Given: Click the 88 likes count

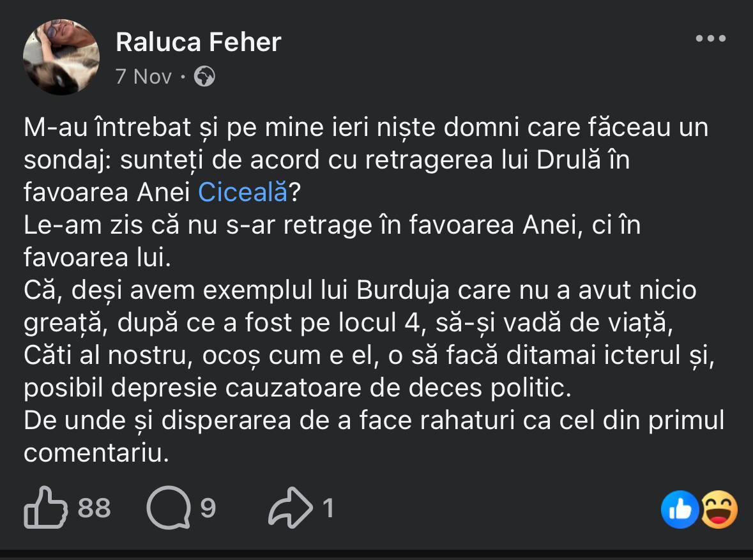Looking at the screenshot, I should tap(95, 508).
